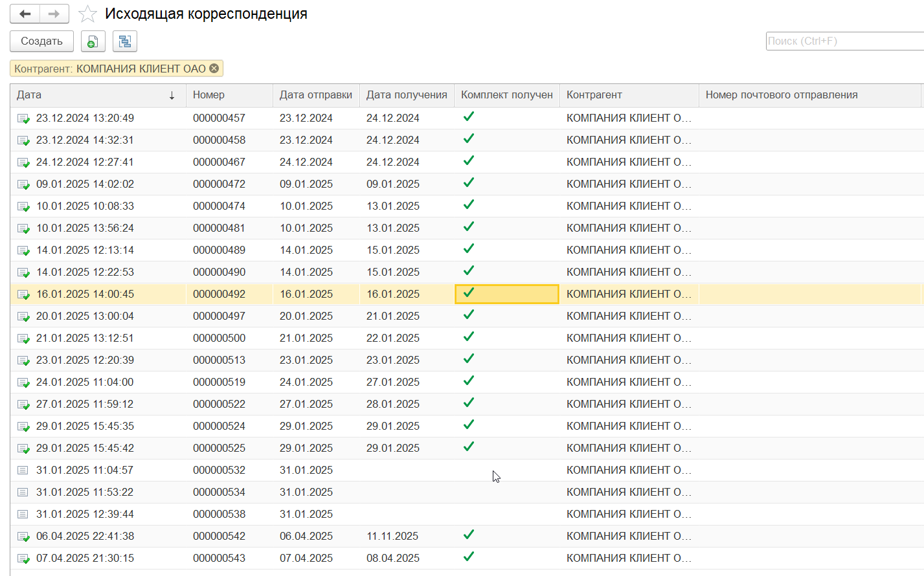Click unposted document icon of row 000000532
924x576 pixels.
[23, 470]
